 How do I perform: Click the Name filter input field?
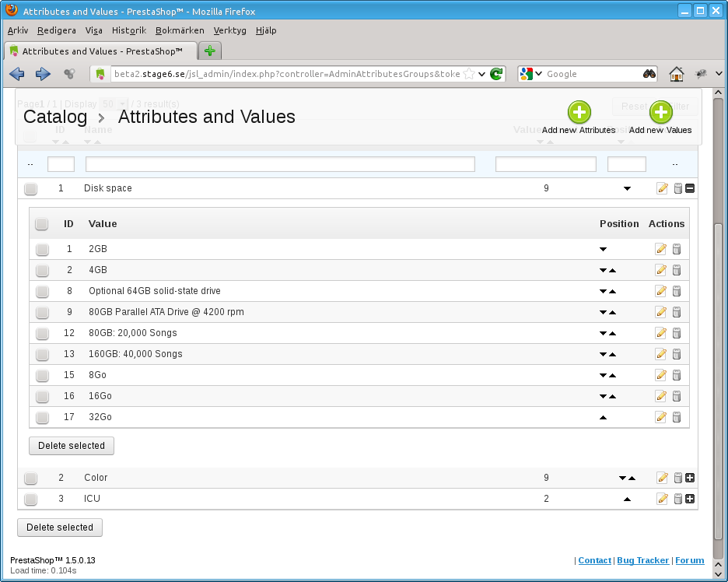click(x=280, y=164)
